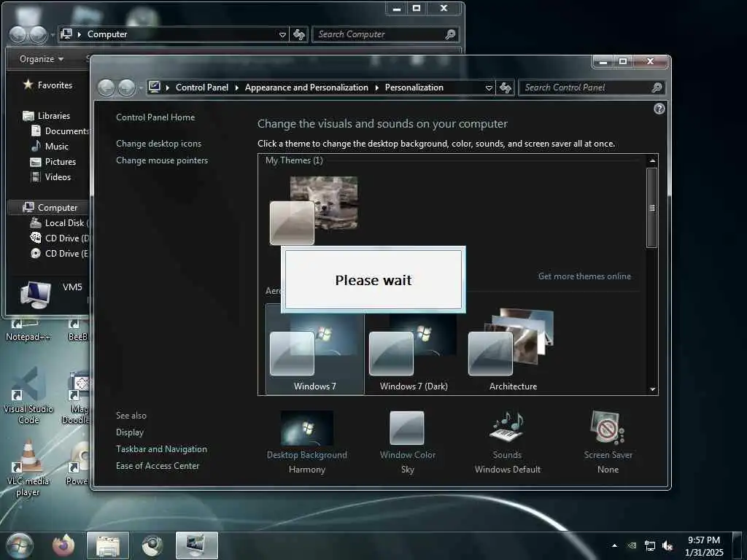The width and height of the screenshot is (747, 560).
Task: Open Pictures library in sidebar
Action: click(x=53, y=161)
